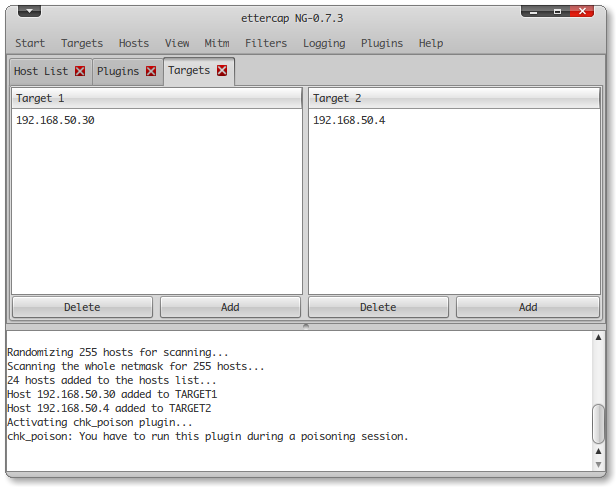
Task: Minimize the ettercap window
Action: coord(533,12)
